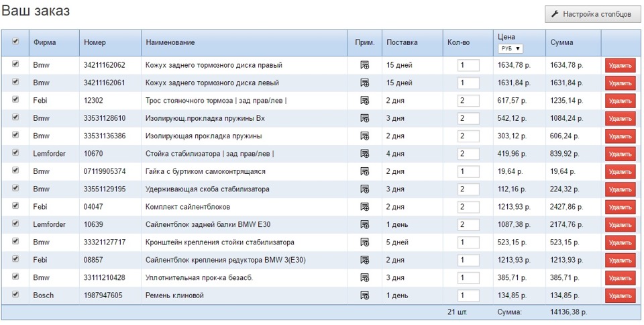
Task: Delete the Кожух заднего тормозного диска правый row
Action: (620, 65)
